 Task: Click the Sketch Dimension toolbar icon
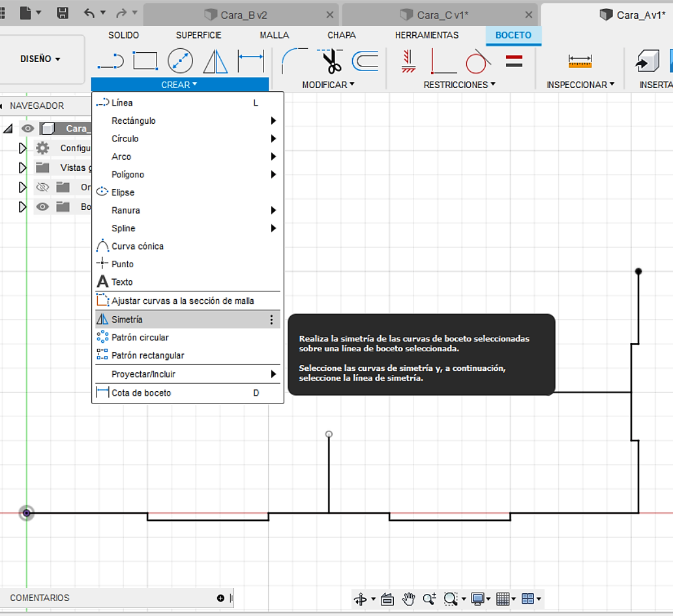[251, 61]
